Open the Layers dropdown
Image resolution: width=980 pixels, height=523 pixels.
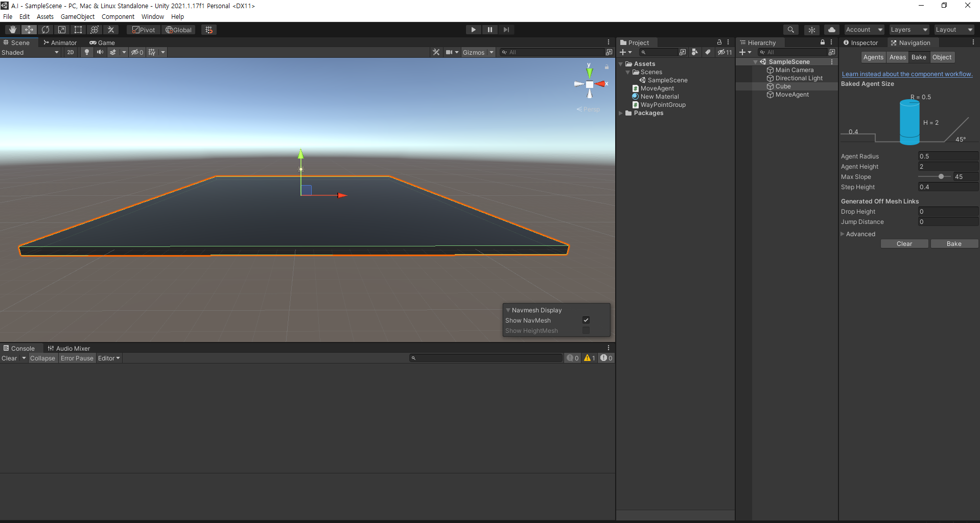pyautogui.click(x=909, y=30)
